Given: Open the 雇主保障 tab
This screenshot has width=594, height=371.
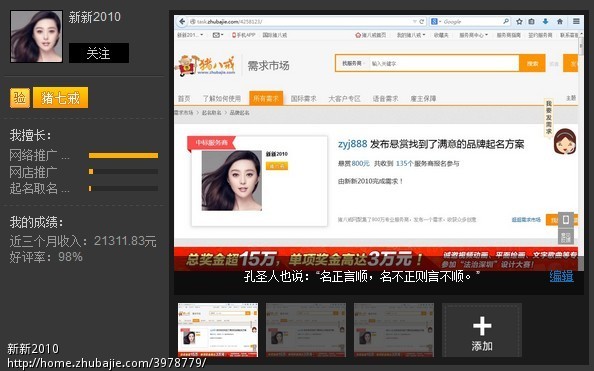Looking at the screenshot, I should click(x=423, y=99).
